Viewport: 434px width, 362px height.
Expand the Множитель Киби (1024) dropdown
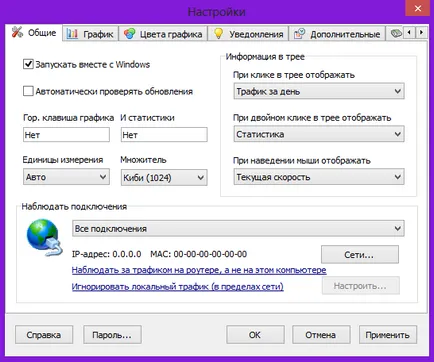pyautogui.click(x=164, y=178)
